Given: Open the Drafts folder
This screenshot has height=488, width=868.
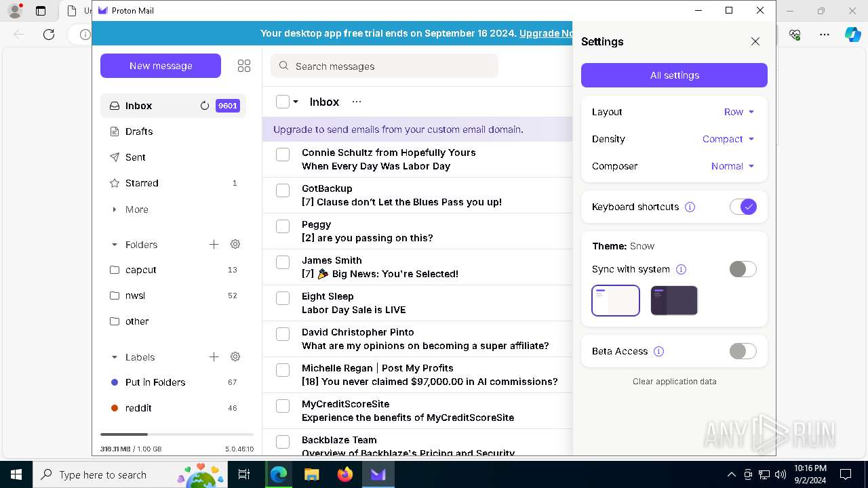Looking at the screenshot, I should coord(173,131).
